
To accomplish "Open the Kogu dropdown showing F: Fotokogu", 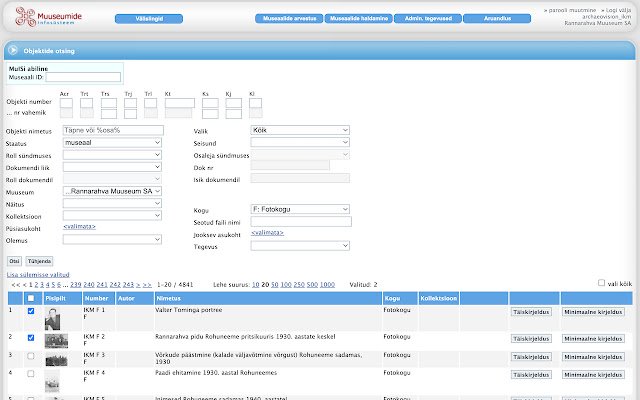I will point(300,209).
